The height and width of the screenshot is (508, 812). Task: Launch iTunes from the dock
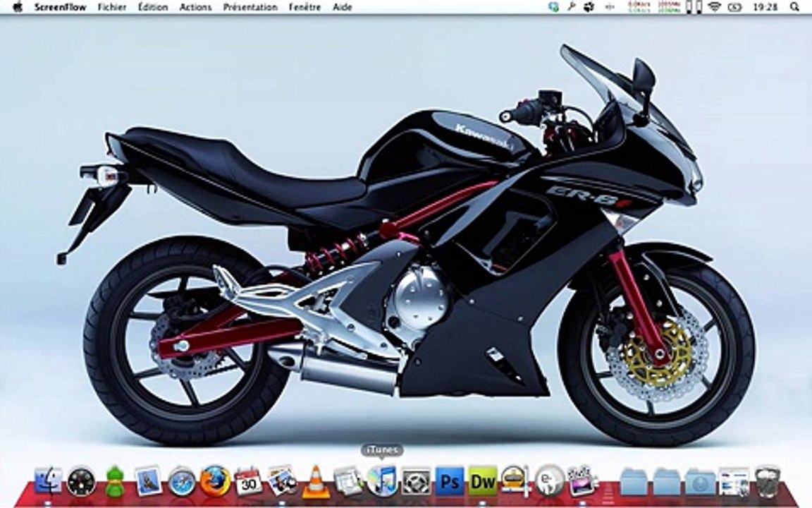[382, 480]
